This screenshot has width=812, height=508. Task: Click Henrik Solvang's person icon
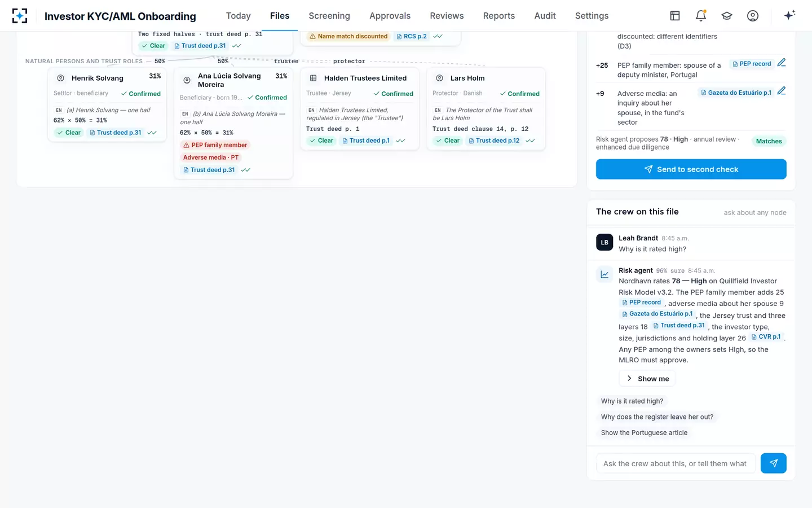tap(61, 78)
